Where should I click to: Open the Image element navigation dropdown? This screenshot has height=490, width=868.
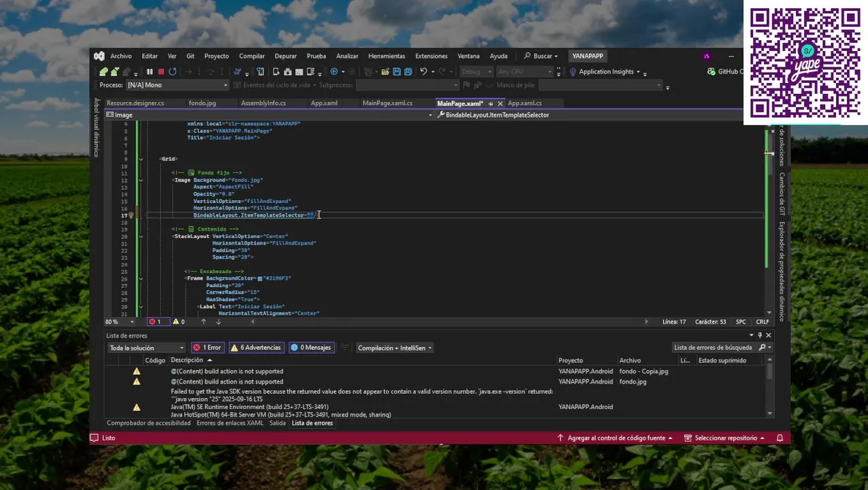click(x=270, y=115)
